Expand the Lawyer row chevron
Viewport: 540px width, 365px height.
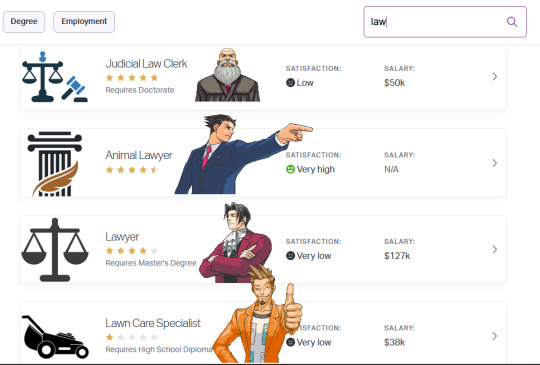point(495,249)
